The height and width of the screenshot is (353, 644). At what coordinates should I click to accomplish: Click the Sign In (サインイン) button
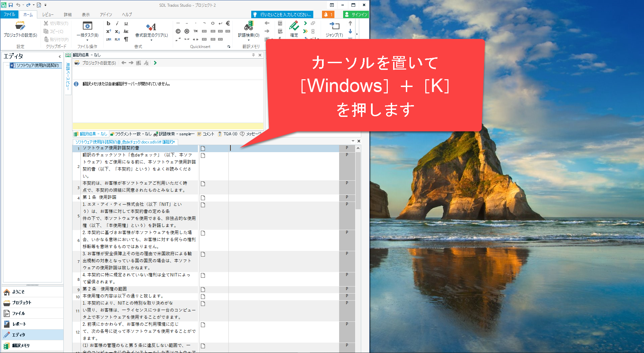pos(356,14)
